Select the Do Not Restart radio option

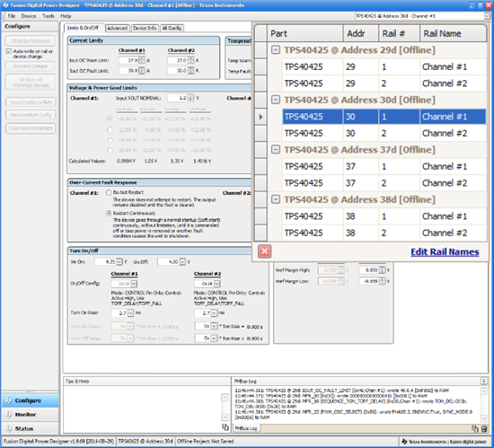click(109, 192)
